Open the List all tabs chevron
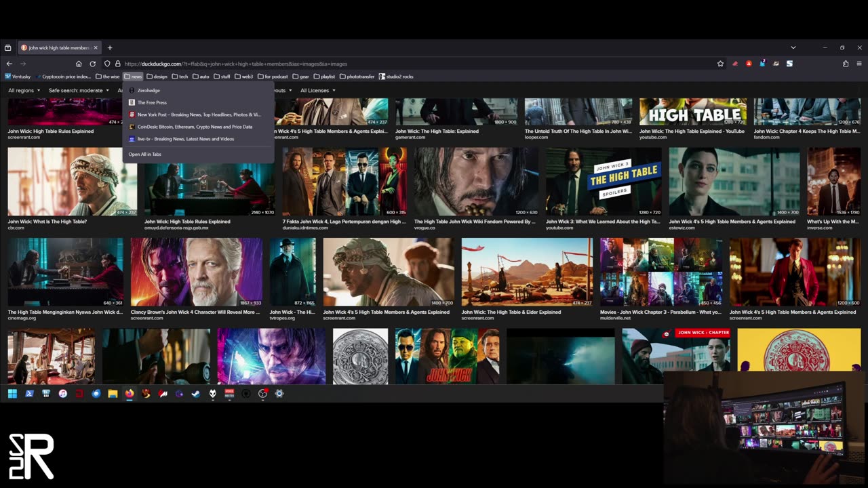 pyautogui.click(x=793, y=48)
